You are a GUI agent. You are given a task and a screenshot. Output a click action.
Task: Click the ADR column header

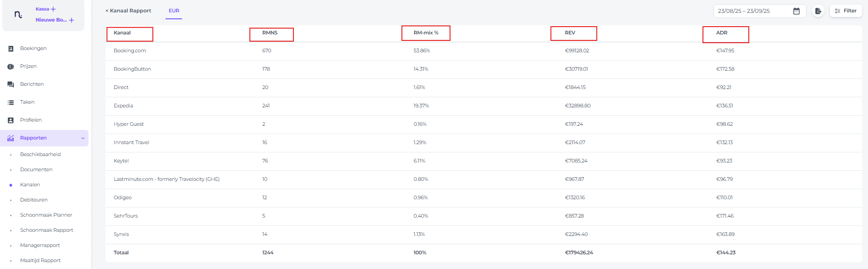coord(722,33)
